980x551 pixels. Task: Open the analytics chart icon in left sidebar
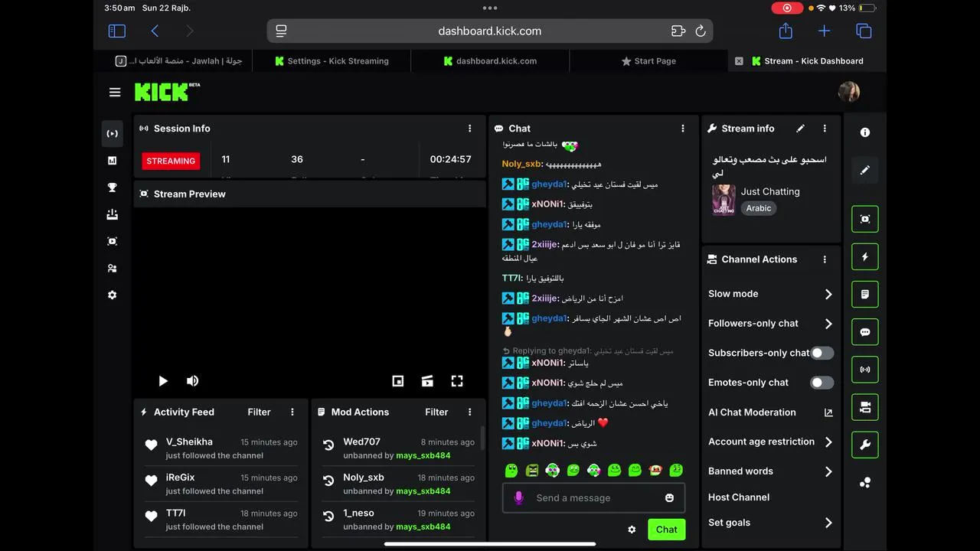[113, 161]
